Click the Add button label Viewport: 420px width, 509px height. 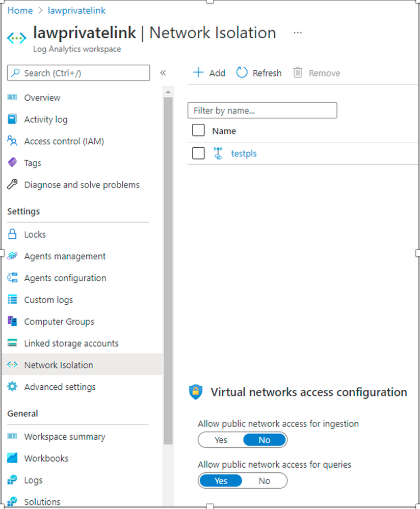tap(217, 73)
